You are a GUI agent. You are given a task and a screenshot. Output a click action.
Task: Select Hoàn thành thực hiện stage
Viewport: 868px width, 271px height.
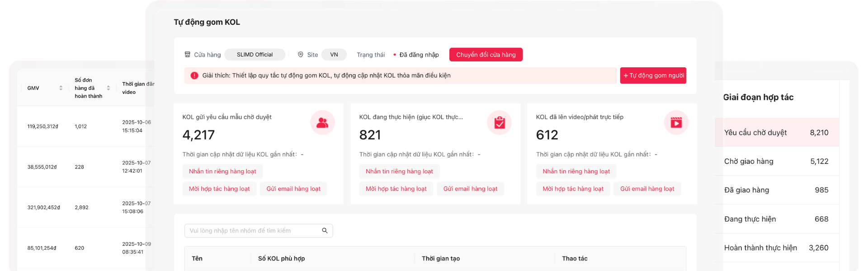(776, 248)
